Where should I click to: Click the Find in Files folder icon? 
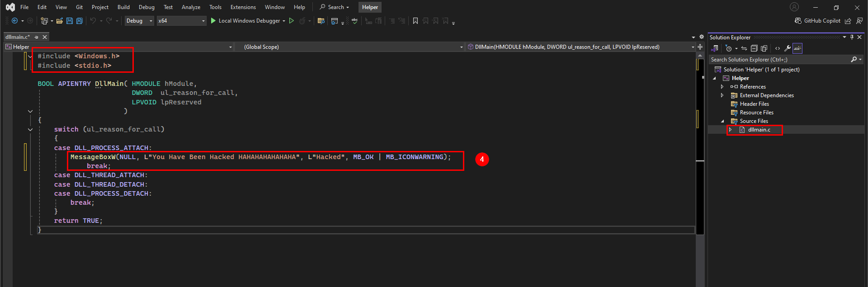tap(321, 21)
